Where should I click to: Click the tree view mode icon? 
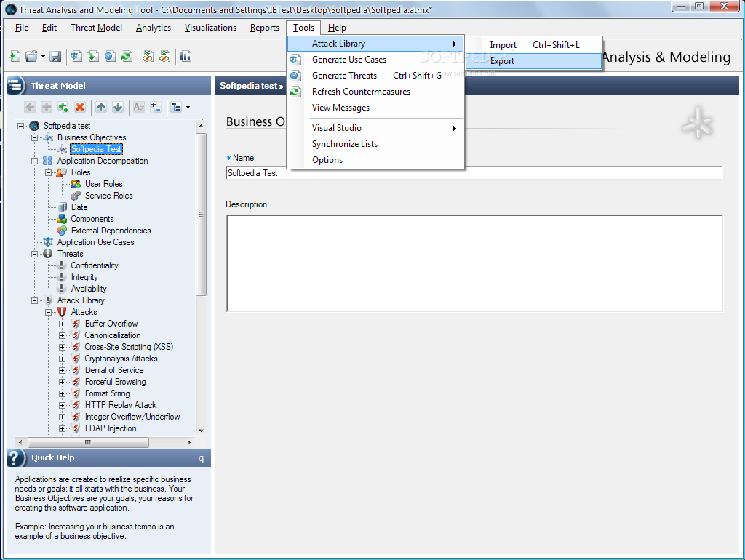click(176, 108)
